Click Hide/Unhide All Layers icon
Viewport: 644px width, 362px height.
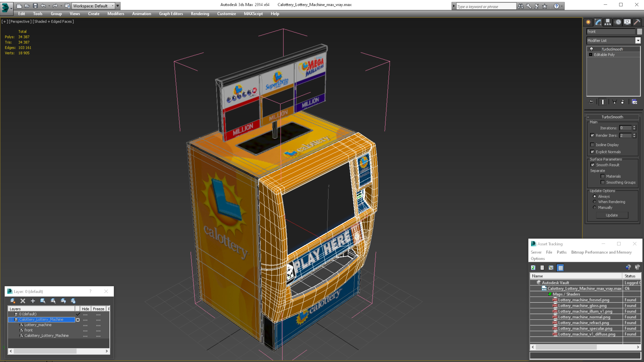click(x=63, y=301)
